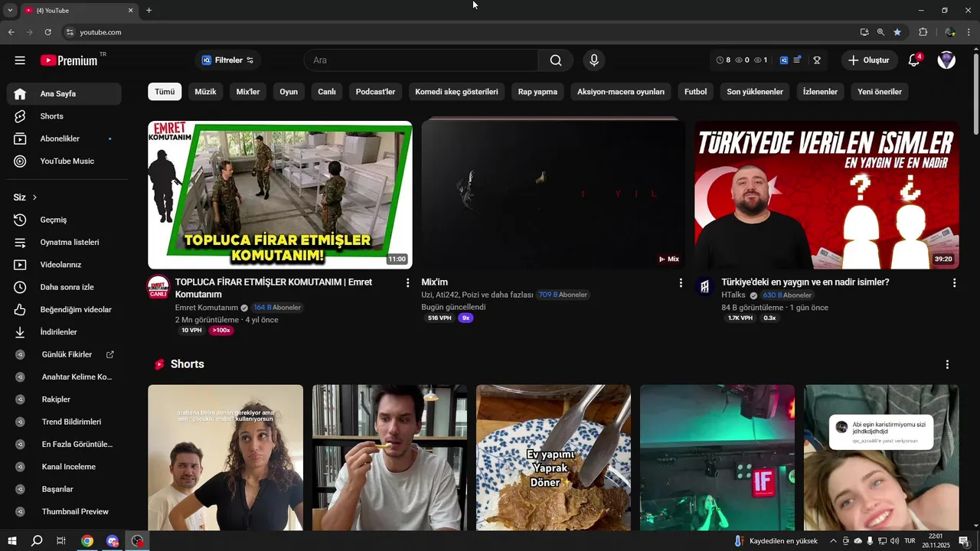Open Abonelikler in sidebar
980x551 pixels.
(64, 139)
